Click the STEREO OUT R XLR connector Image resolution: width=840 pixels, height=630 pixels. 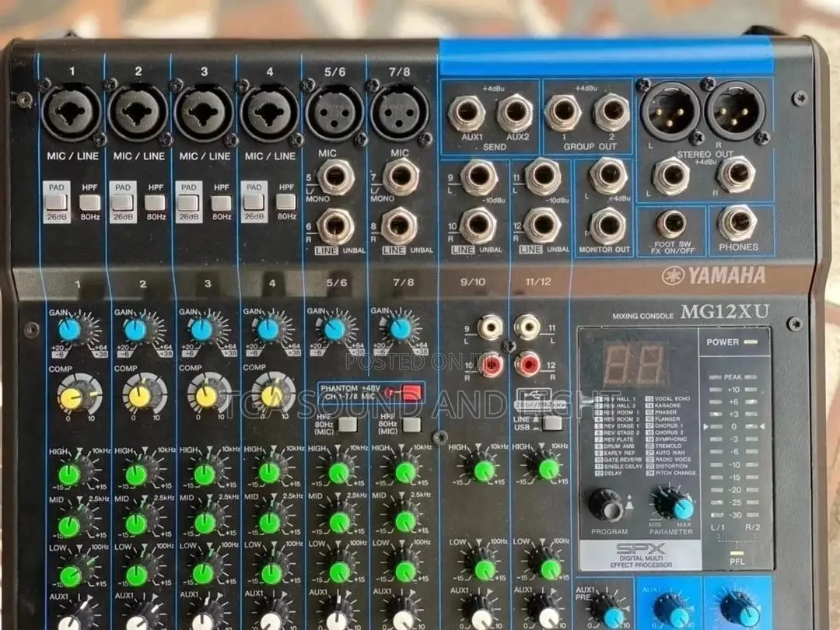[x=736, y=111]
